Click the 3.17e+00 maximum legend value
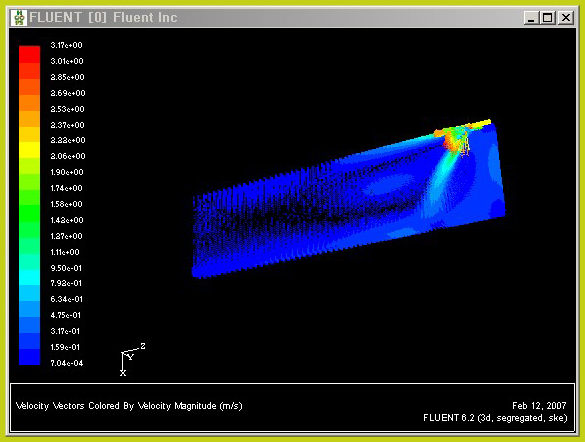Image resolution: width=585 pixels, height=442 pixels. tap(66, 45)
